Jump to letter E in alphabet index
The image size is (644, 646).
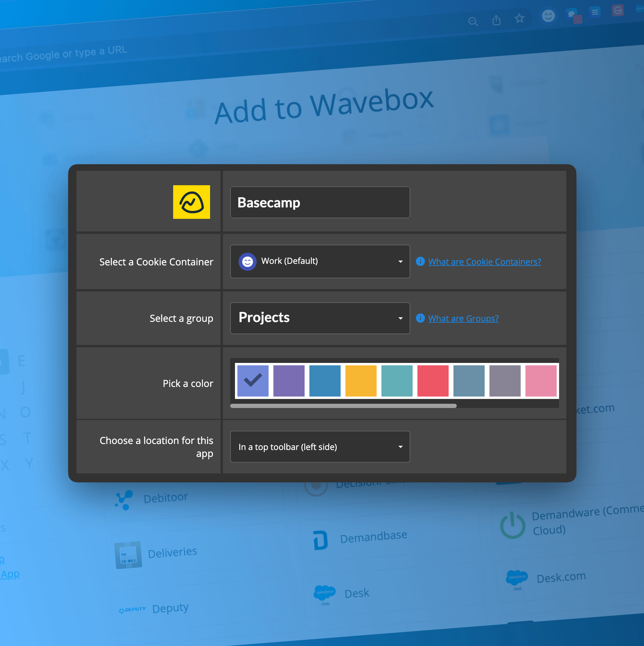[21, 361]
